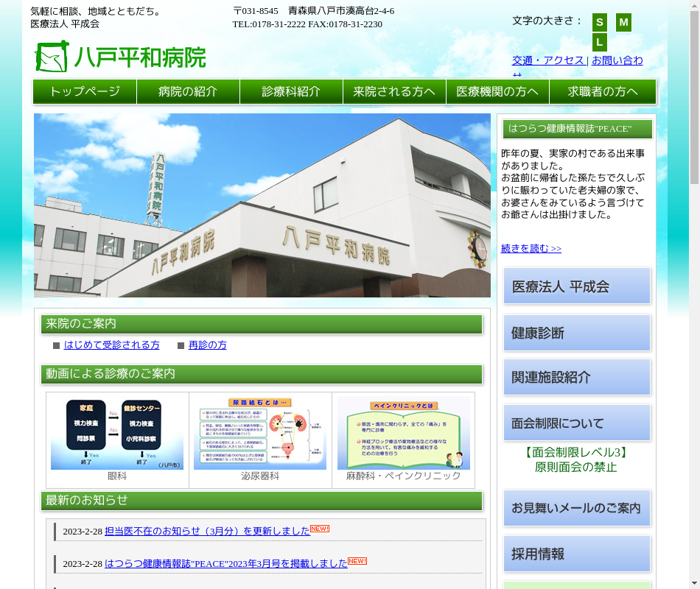700x589 pixels.
Task: Open the 再診の方 link
Action: tap(207, 345)
